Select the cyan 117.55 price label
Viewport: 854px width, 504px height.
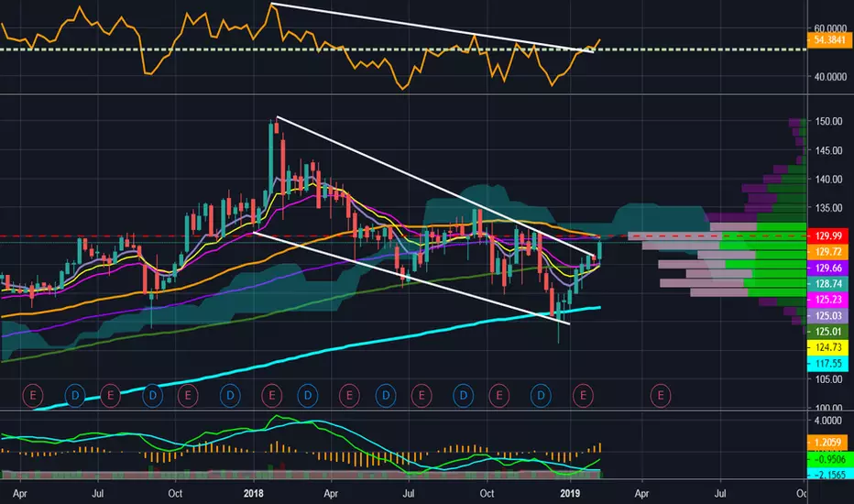point(827,364)
